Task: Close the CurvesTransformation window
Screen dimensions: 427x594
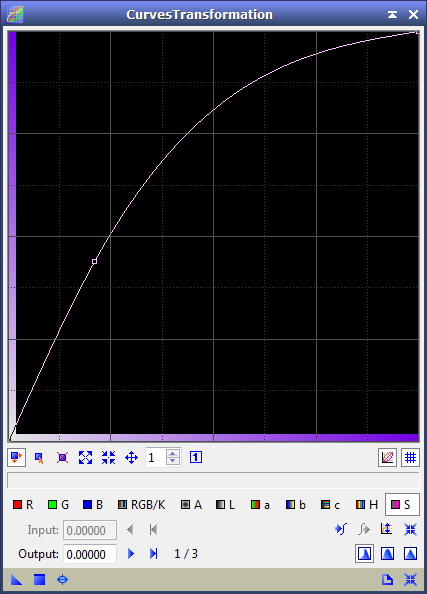Action: coord(413,14)
